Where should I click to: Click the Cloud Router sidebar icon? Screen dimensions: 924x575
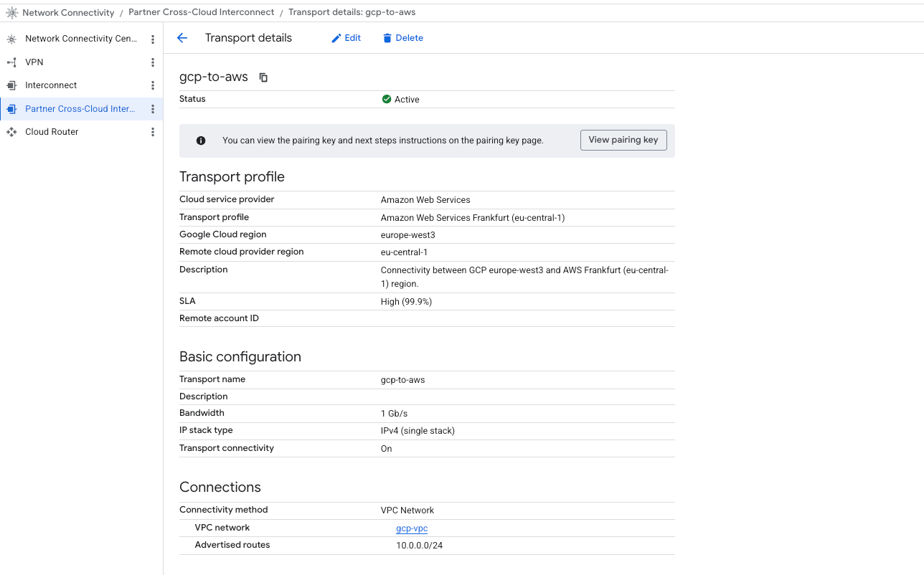click(11, 132)
